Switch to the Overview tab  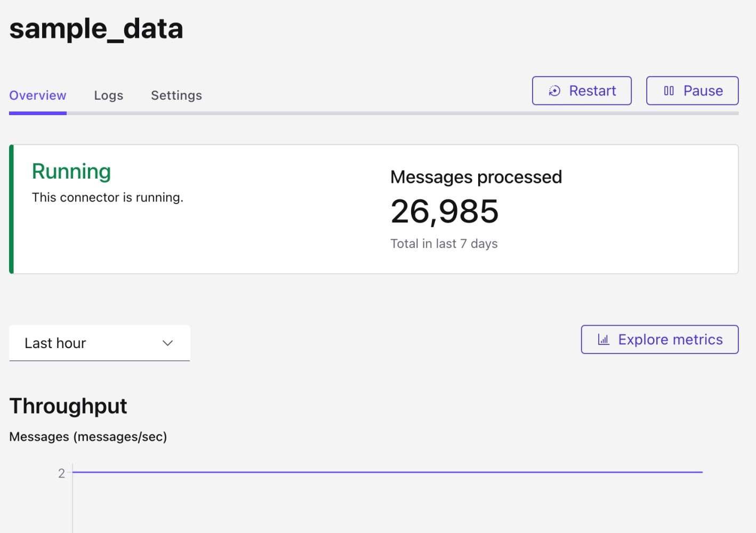[38, 95]
